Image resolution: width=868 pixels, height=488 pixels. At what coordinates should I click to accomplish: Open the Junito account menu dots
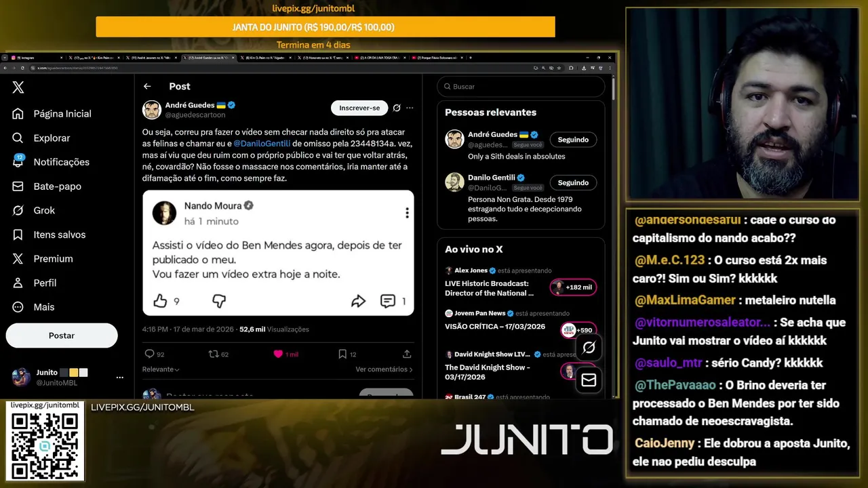coord(120,377)
